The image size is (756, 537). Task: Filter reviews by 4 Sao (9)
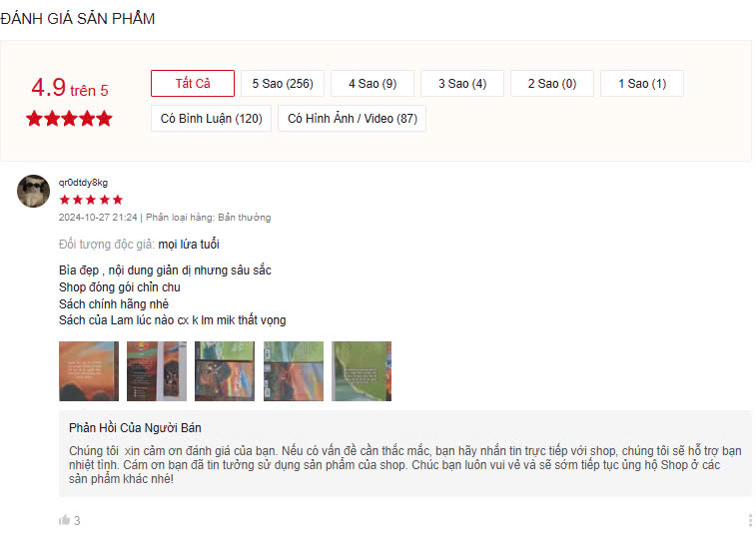373,84
